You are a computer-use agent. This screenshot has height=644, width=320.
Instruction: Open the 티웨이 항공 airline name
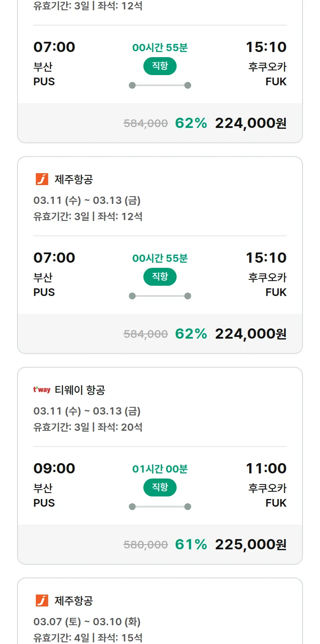pyautogui.click(x=80, y=390)
